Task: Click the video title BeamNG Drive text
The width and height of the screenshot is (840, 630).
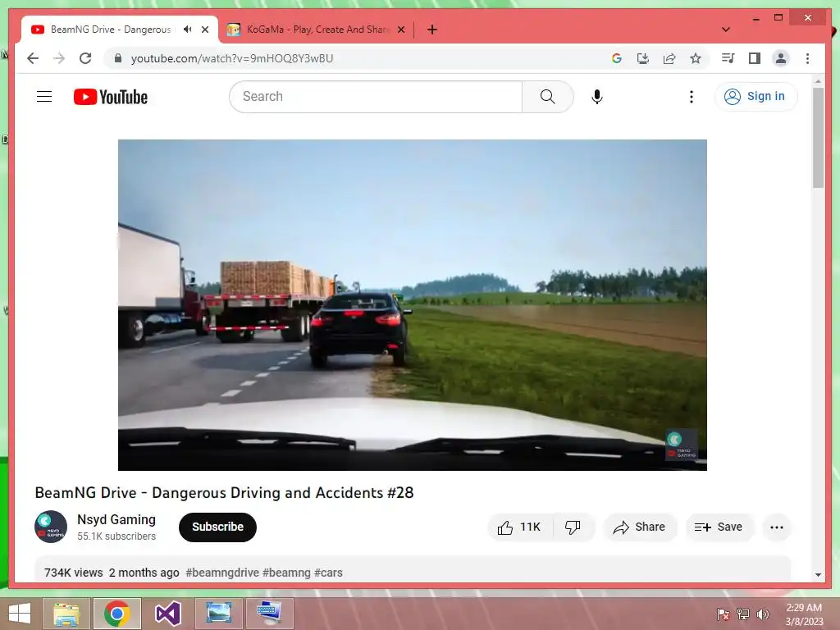Action: [224, 492]
